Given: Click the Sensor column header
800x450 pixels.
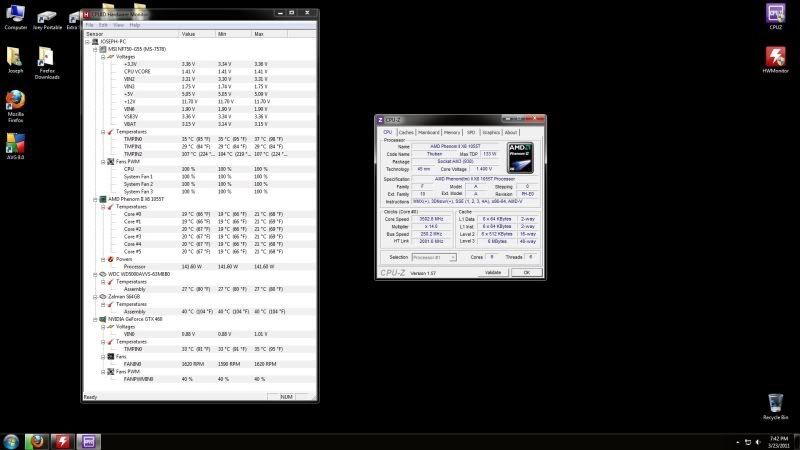Looking at the screenshot, I should pos(131,34).
